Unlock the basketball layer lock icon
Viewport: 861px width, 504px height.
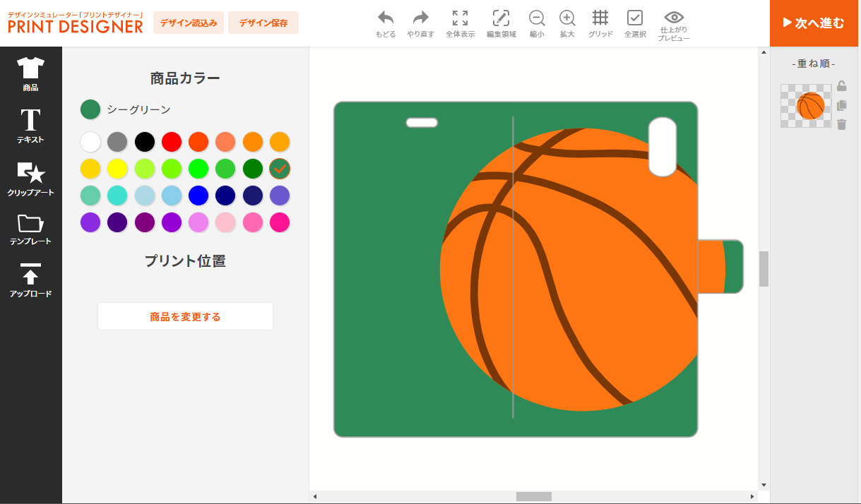point(841,86)
